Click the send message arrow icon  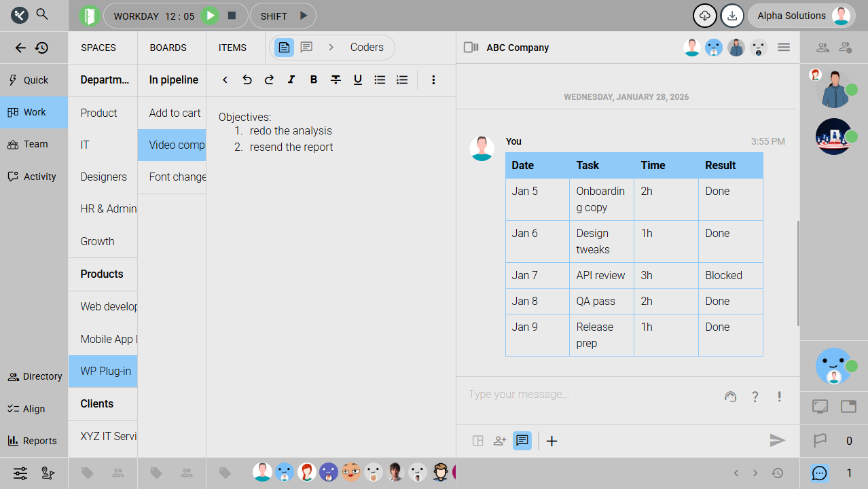click(x=777, y=441)
